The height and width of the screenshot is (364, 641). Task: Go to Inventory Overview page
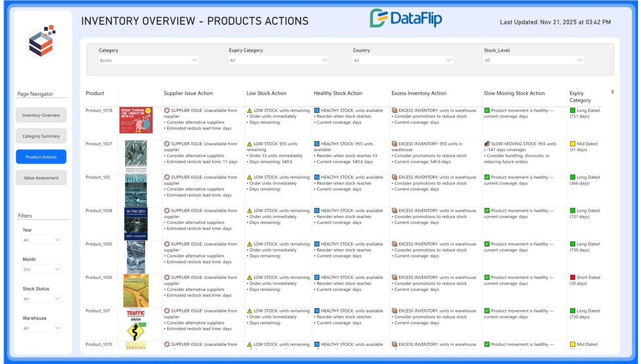click(41, 115)
